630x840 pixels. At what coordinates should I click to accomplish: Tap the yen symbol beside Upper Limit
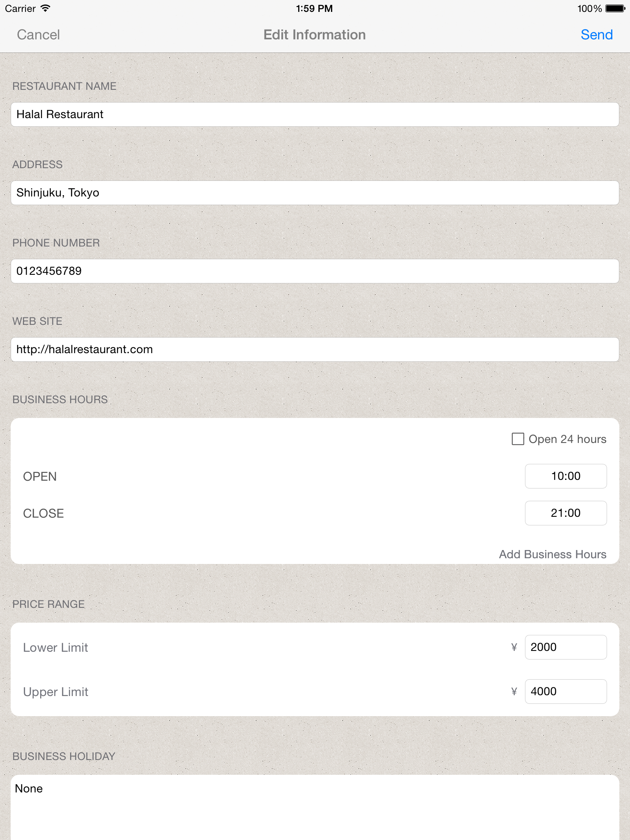(x=514, y=692)
